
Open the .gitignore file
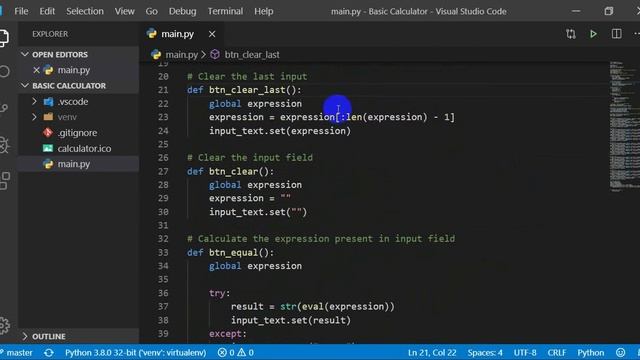(x=77, y=133)
